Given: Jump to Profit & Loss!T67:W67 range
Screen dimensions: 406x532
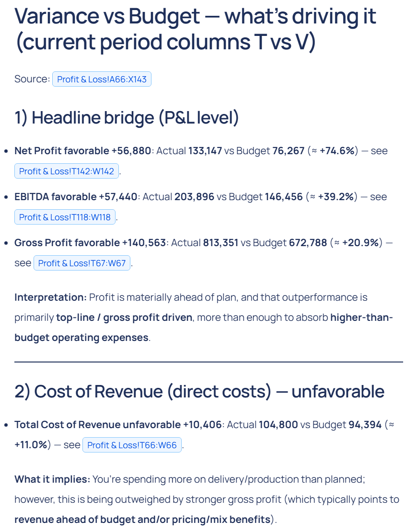Looking at the screenshot, I should tap(81, 263).
